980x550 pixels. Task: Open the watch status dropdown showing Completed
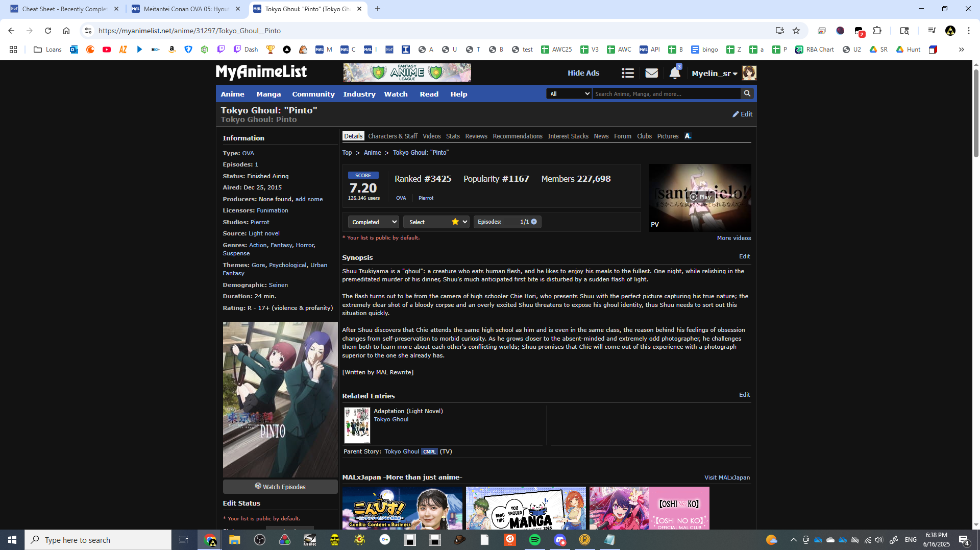(373, 222)
